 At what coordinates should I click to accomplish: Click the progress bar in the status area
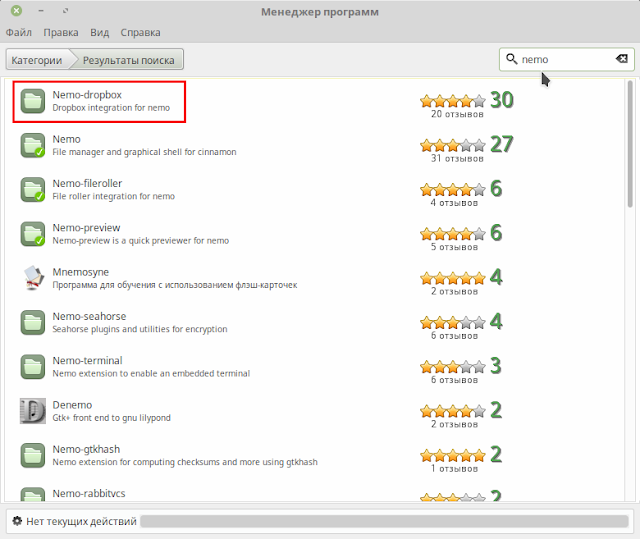pyautogui.click(x=384, y=521)
